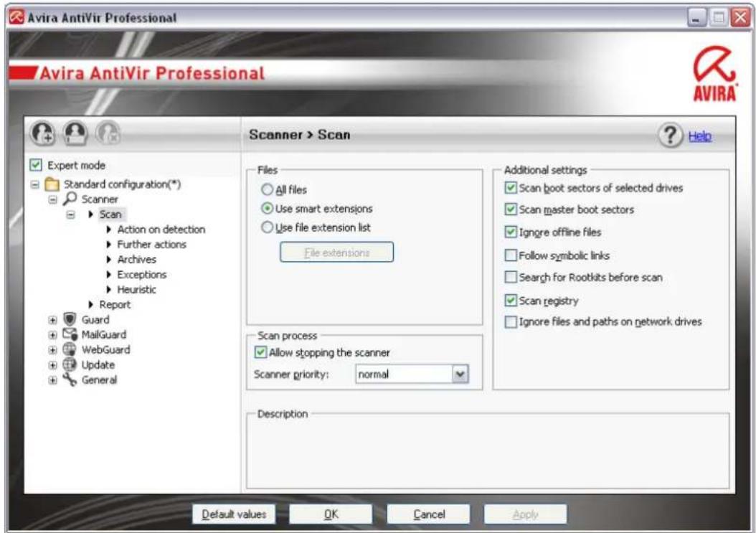Click the General wrench icon
Image resolution: width=756 pixels, height=533 pixels.
pos(70,379)
